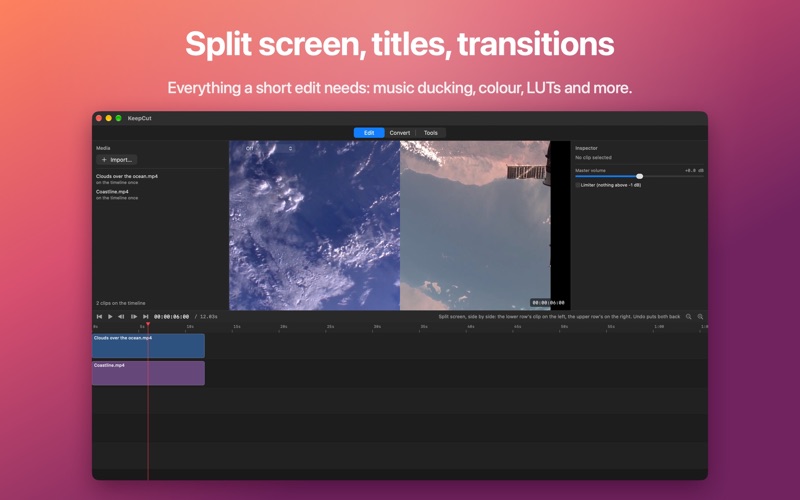Switch to the Convert tab
This screenshot has width=800, height=500.
(399, 133)
